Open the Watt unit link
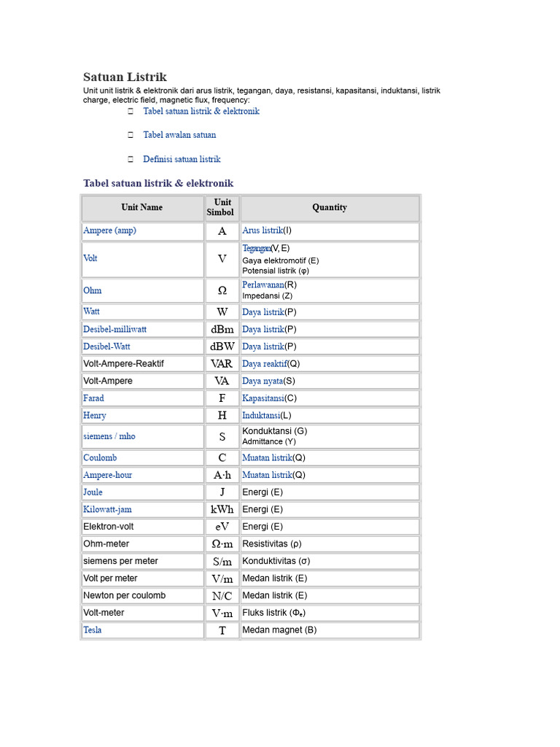Viewport: 560px width, 747px height. tap(91, 311)
